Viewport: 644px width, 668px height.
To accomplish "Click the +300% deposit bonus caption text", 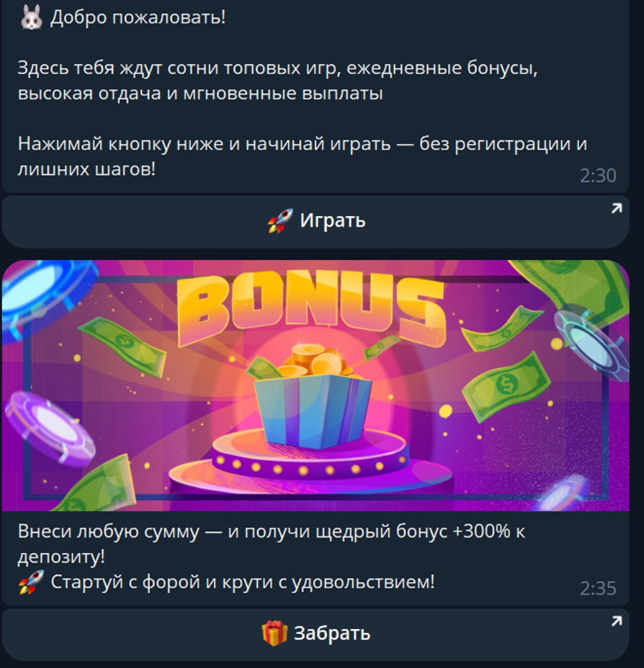I will point(272,544).
